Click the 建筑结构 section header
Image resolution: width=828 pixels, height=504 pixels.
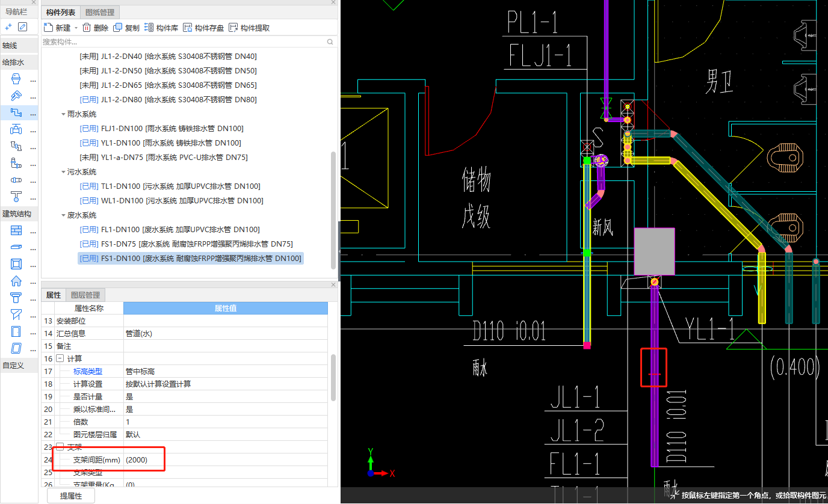coord(19,214)
